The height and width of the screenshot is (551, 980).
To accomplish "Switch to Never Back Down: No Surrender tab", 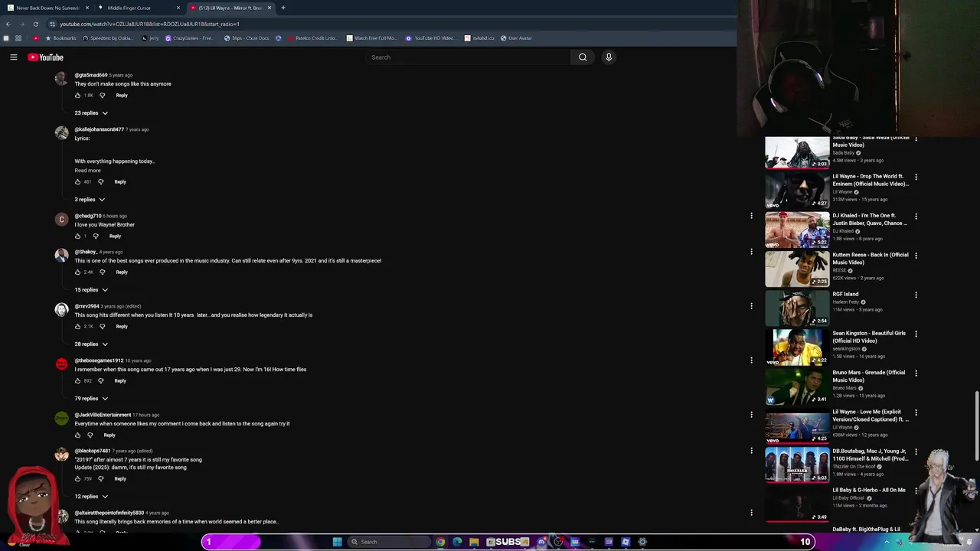I will point(48,8).
